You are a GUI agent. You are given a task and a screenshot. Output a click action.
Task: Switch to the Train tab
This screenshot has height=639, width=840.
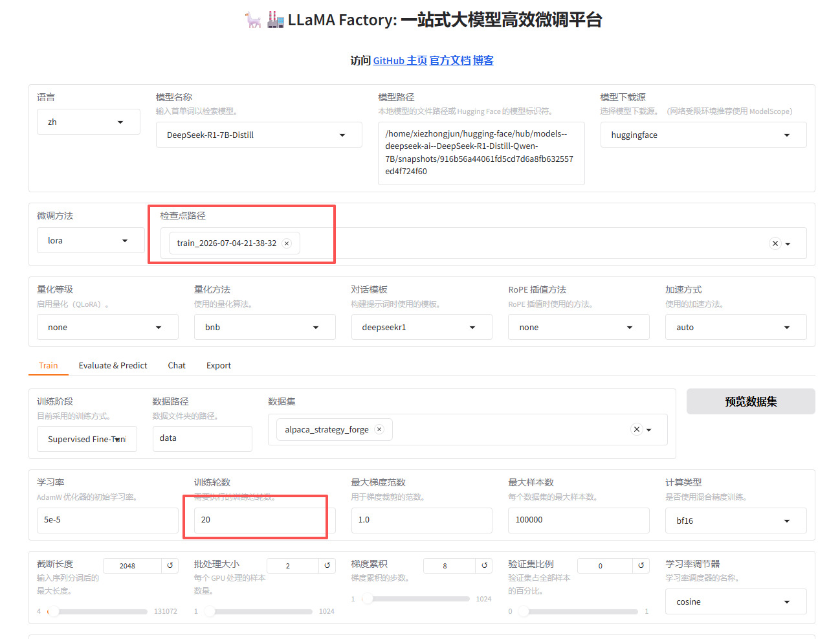pos(49,365)
